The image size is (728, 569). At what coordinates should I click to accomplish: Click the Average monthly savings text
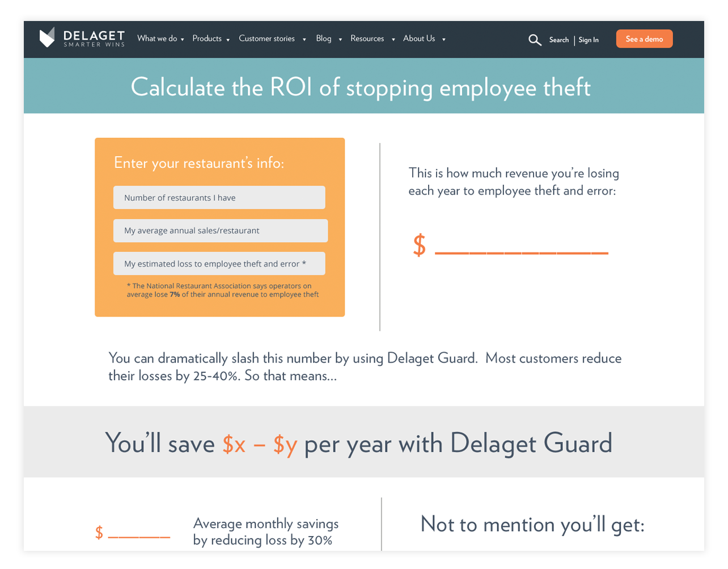click(266, 532)
